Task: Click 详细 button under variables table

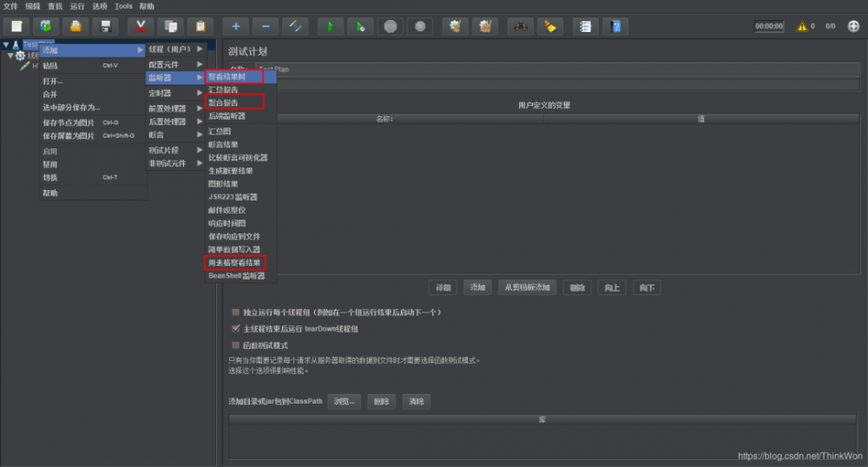Action: click(x=443, y=287)
